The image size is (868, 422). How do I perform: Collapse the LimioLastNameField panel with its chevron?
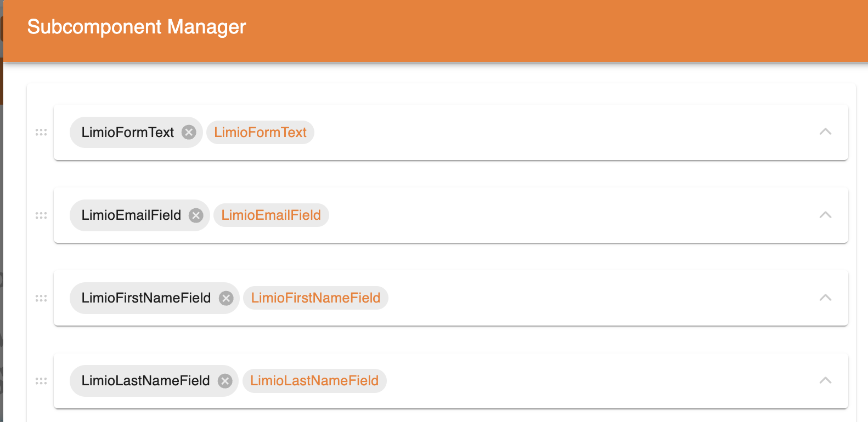[825, 380]
